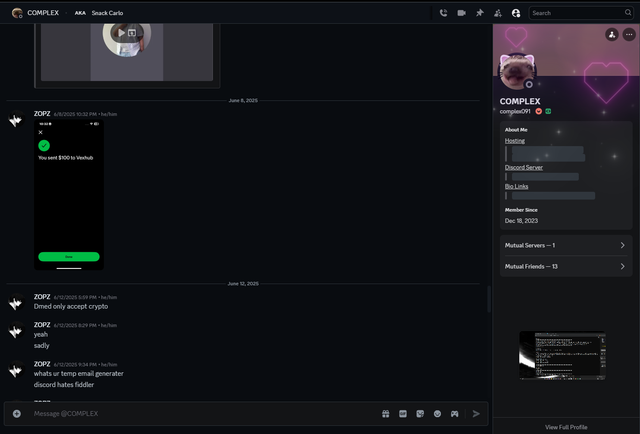Click the 'Bio Links' heading in About Me

click(516, 186)
